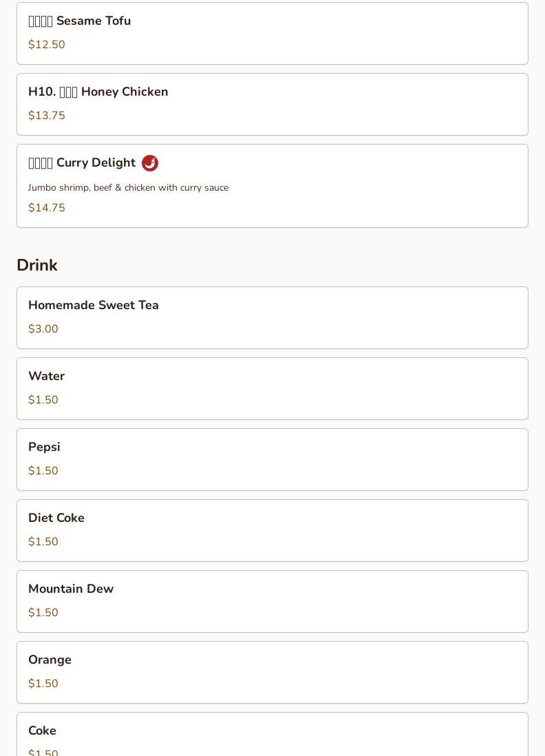Click the Drink section heading
This screenshot has width=545, height=756.
[x=37, y=265]
